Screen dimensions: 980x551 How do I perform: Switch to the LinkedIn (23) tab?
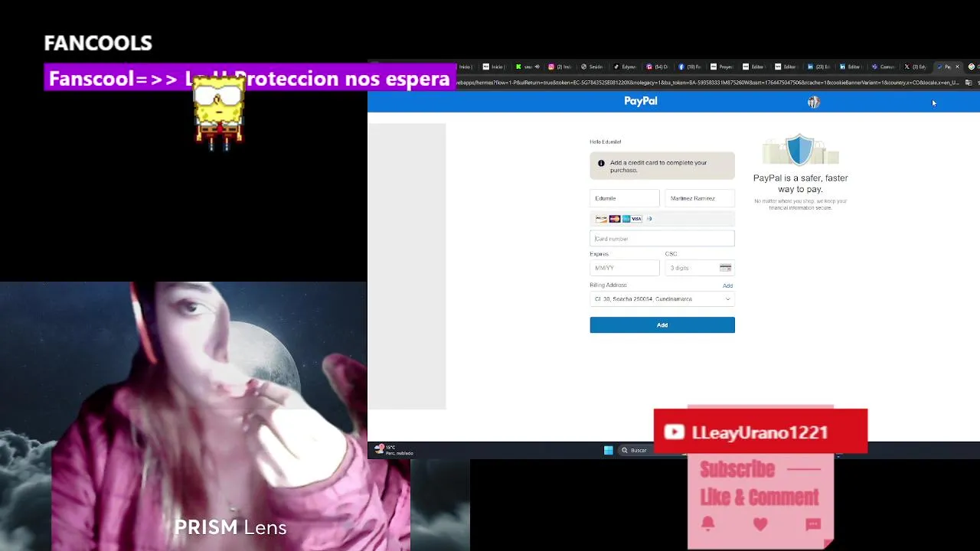(x=821, y=67)
